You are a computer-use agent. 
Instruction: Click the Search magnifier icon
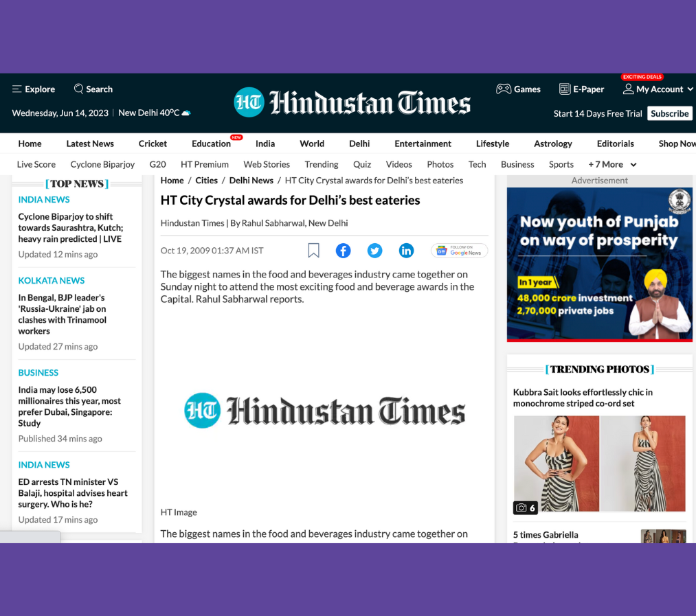click(x=78, y=89)
